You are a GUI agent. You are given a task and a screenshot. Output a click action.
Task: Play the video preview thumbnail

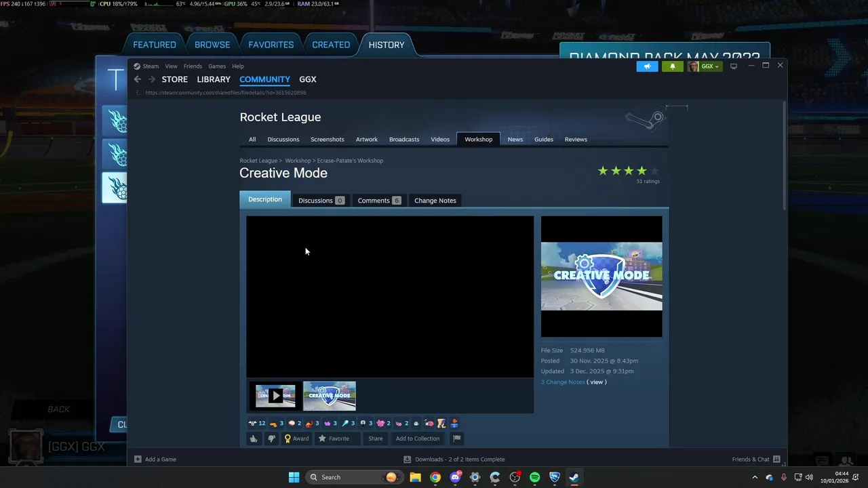(x=275, y=396)
